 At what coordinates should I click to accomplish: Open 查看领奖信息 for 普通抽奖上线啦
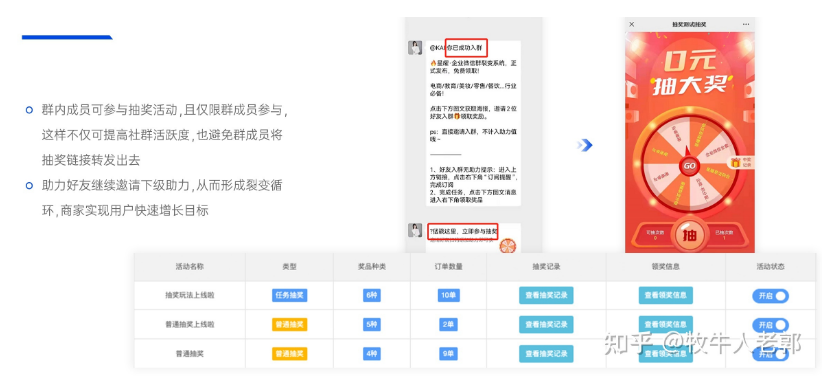point(665,324)
